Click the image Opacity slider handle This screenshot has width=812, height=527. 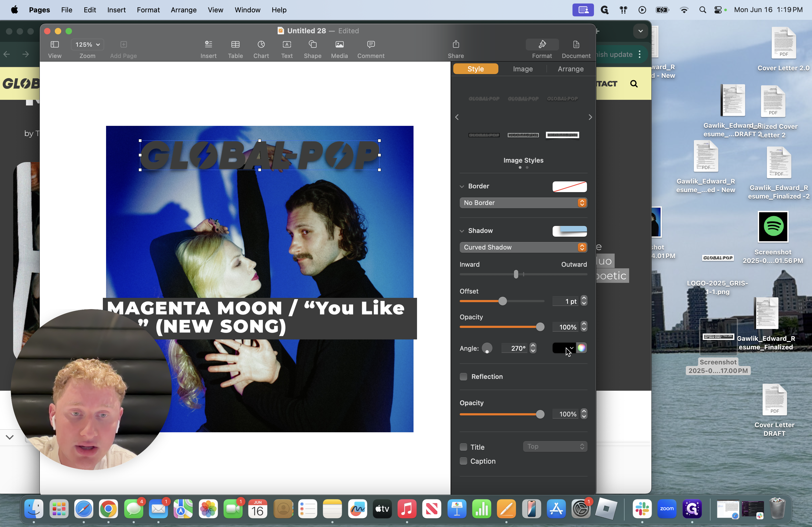[540, 414]
